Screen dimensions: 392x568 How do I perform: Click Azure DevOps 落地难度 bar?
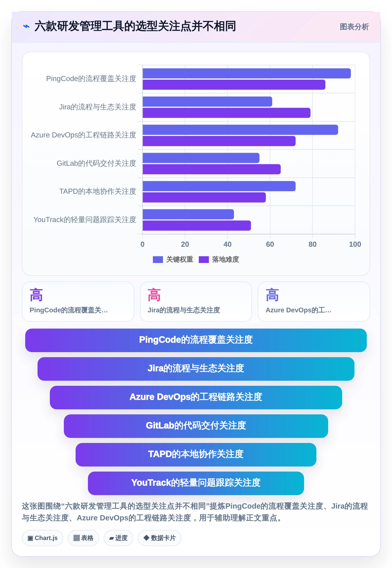[219, 141]
